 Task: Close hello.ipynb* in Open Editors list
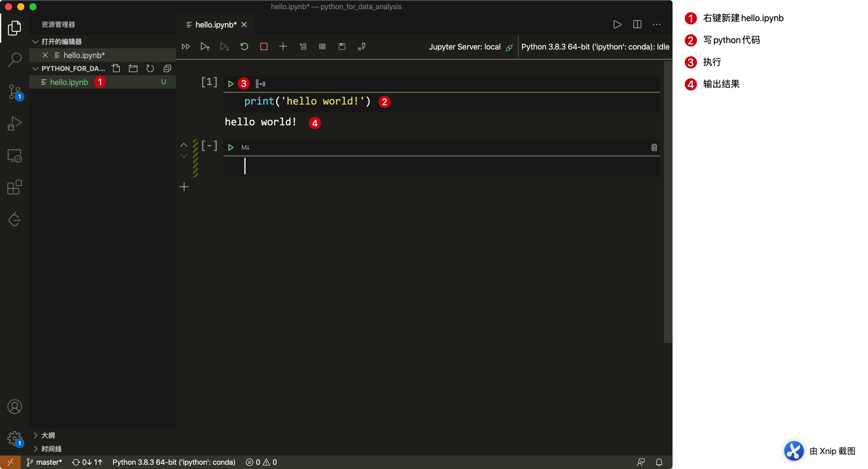45,55
